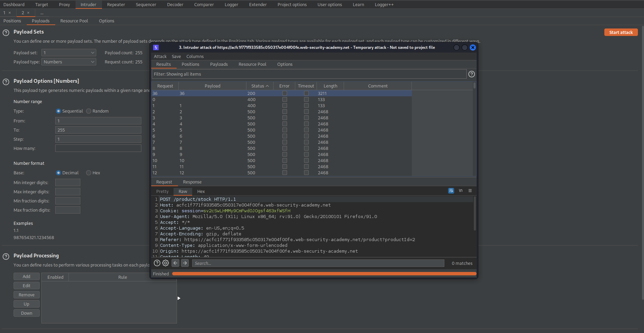Click Start attack button
This screenshot has width=644, height=333.
pos(621,32)
